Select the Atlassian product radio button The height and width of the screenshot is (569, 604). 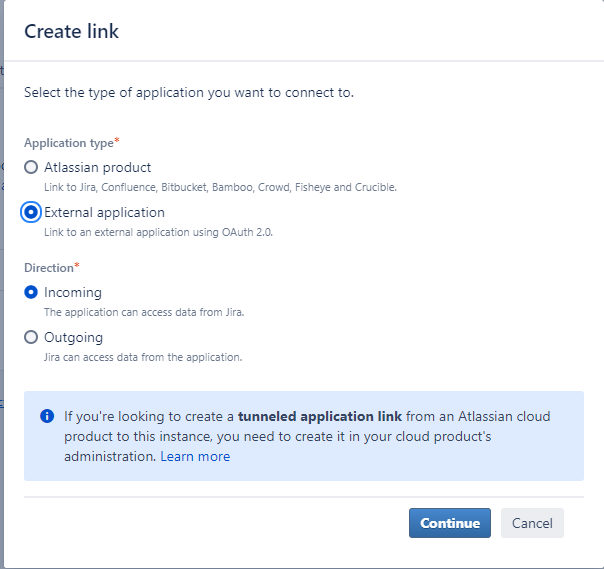click(x=31, y=167)
